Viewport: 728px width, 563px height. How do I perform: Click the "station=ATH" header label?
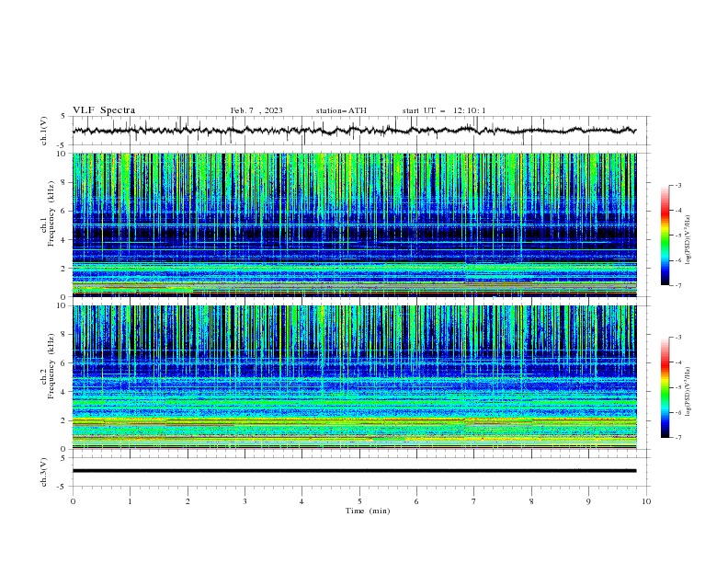click(x=341, y=110)
